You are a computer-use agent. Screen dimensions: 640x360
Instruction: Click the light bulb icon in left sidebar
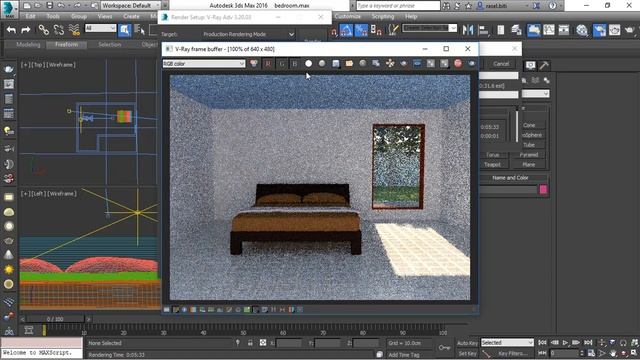coord(9,131)
